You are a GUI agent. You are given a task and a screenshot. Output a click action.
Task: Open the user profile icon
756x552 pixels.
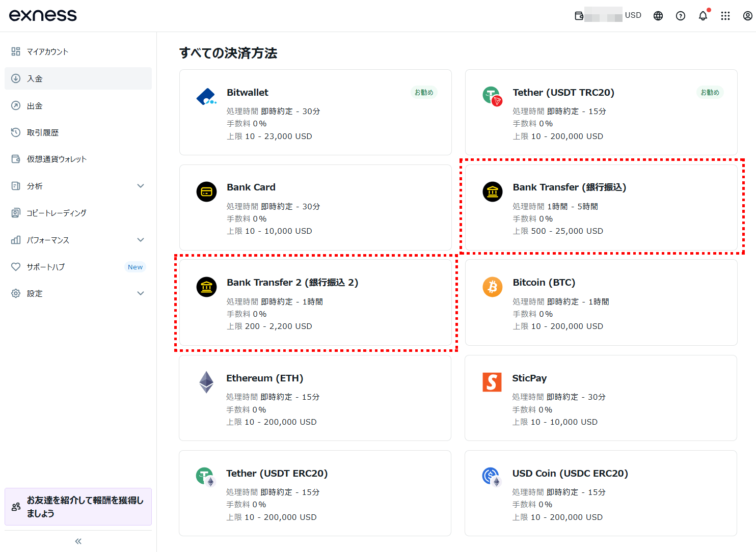tap(748, 16)
